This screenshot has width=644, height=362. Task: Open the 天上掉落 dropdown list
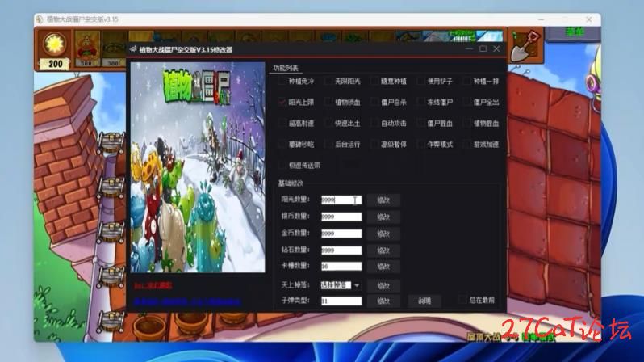tap(356, 285)
